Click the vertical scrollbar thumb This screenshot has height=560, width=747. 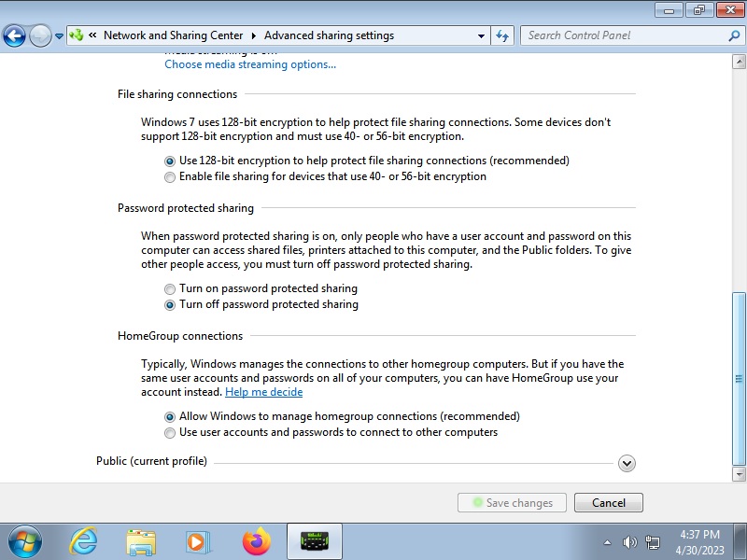(739, 379)
